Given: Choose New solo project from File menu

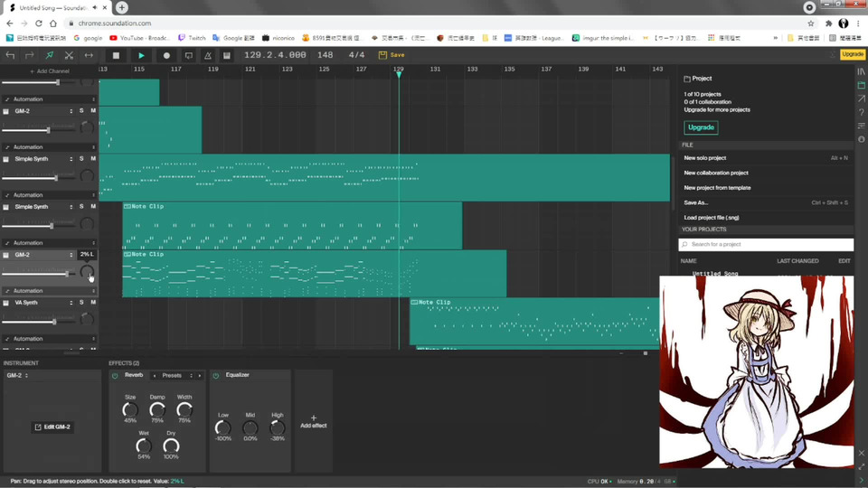Looking at the screenshot, I should pos(705,158).
